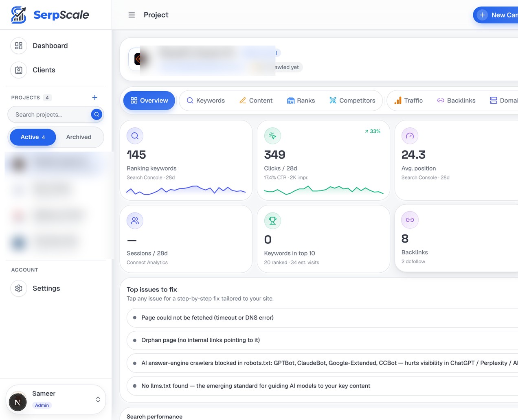Click the project favicon thumbnail

coord(138,59)
